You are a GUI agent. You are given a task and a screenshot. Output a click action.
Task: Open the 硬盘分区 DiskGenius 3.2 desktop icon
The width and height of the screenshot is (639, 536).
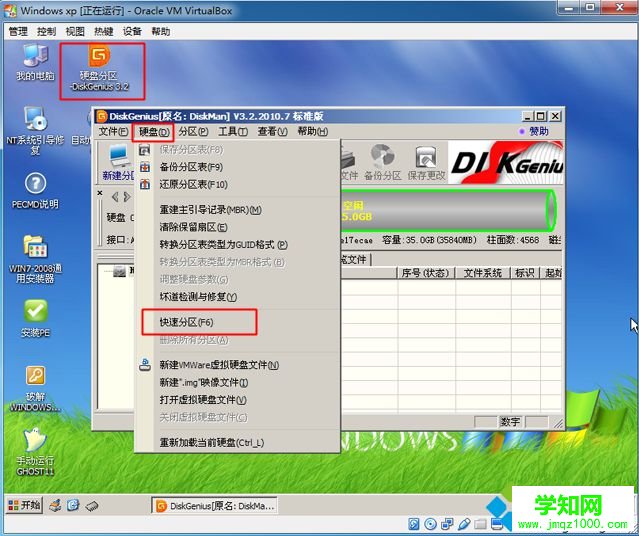point(99,68)
